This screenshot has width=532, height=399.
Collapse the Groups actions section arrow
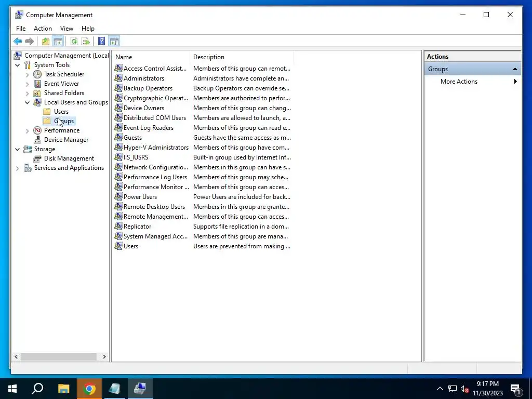[x=515, y=69]
